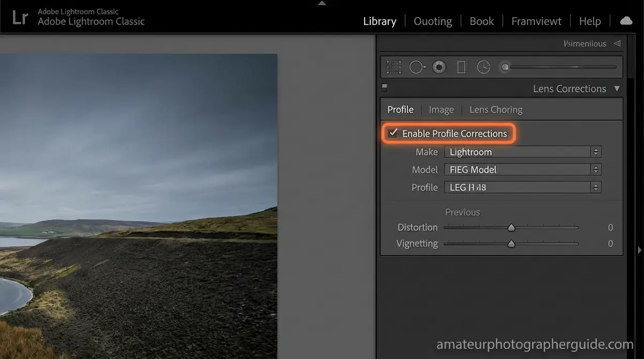
Task: Collapse the Lens Corrections panel
Action: [617, 88]
